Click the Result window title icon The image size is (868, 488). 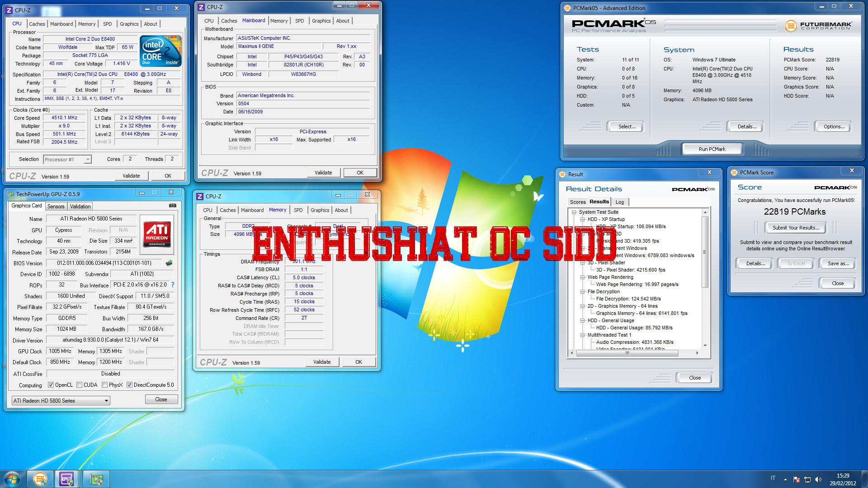coord(562,174)
